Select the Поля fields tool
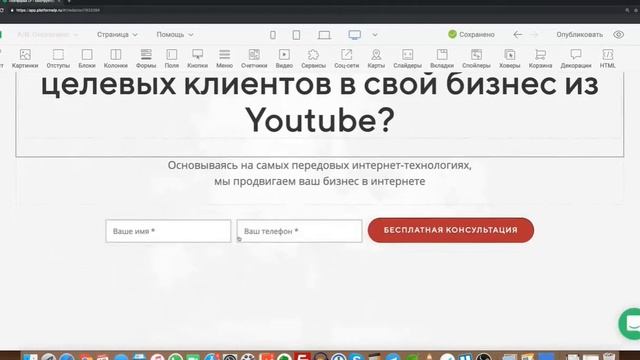The image size is (640, 360). (172, 58)
